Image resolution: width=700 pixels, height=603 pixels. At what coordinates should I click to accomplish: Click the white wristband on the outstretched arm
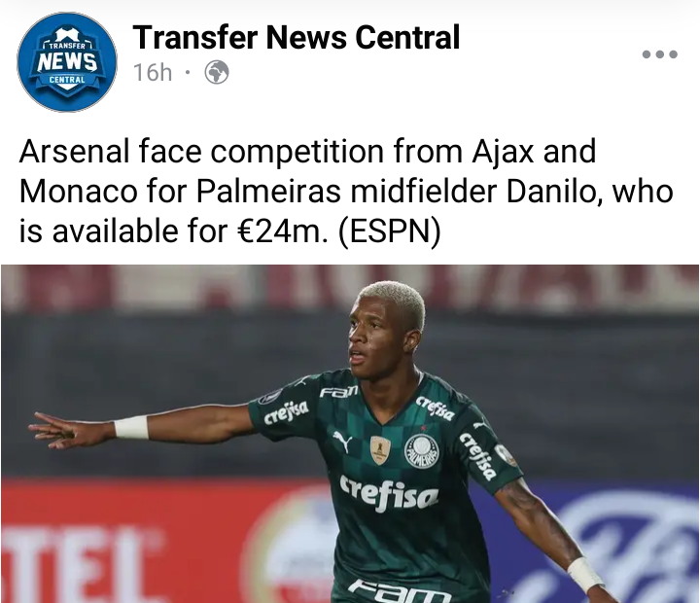coord(131,427)
